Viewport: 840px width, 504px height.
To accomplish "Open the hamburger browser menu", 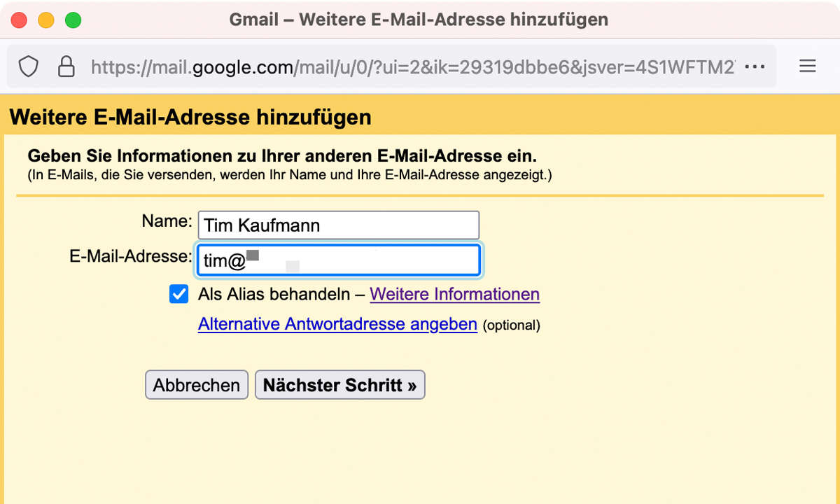I will pos(808,66).
